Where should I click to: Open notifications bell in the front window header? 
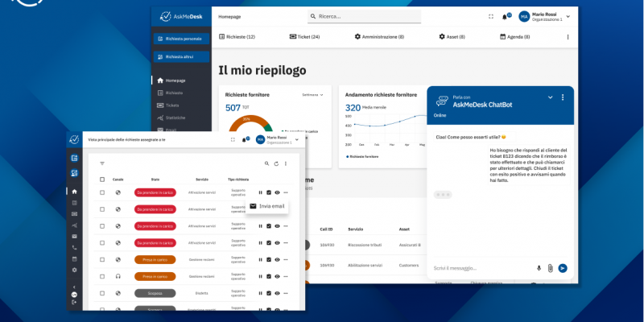(245, 139)
